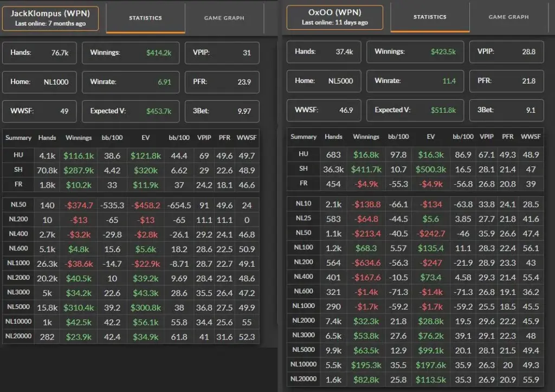Select $53.8k NL3000 winnings for OxOO
The image size is (555, 392).
pyautogui.click(x=366, y=336)
